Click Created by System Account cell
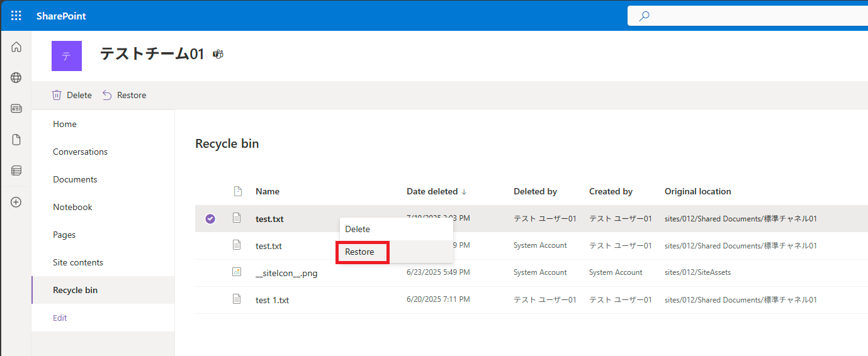The image size is (868, 356). 616,272
